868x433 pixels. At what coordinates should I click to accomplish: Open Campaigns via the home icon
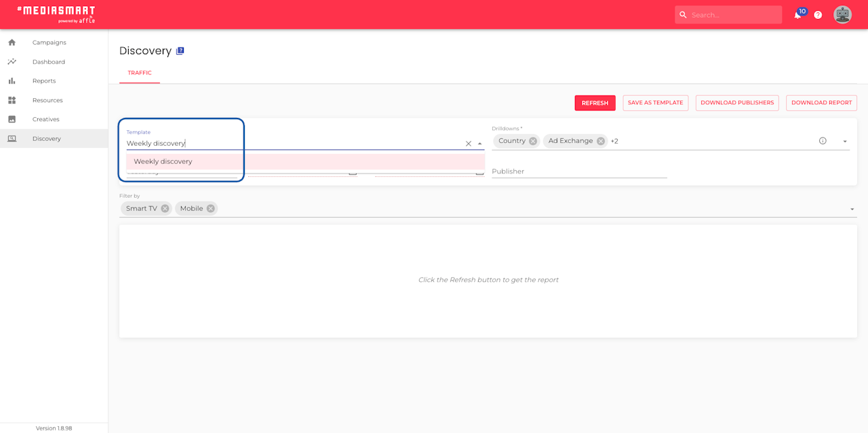pyautogui.click(x=12, y=43)
